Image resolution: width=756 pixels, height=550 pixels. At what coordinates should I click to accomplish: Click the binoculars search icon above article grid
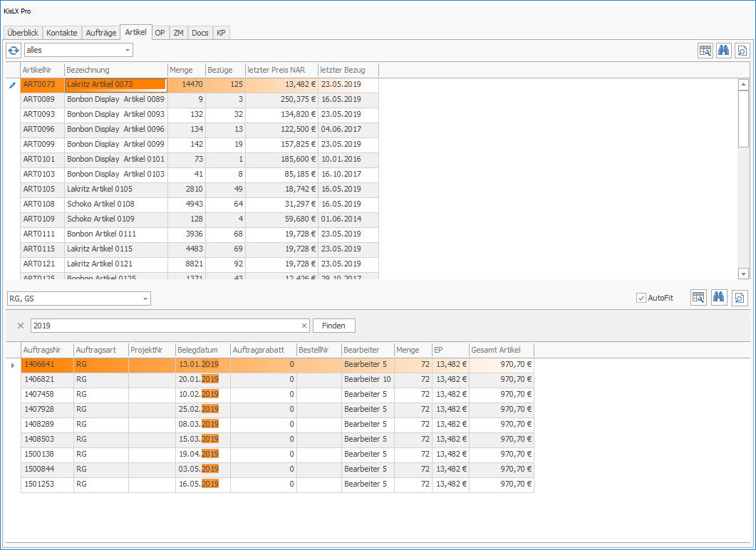click(723, 51)
